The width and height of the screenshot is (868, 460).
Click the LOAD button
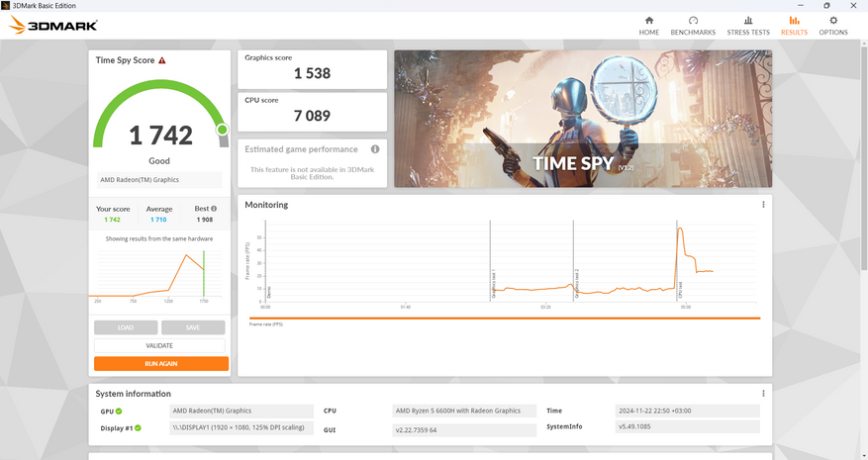click(x=126, y=327)
